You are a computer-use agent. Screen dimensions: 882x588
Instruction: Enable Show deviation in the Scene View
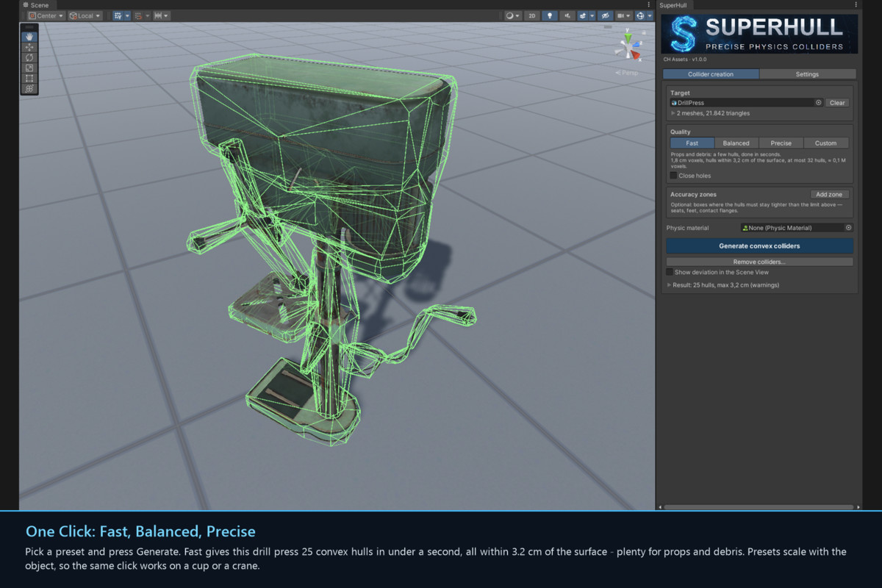[670, 272]
